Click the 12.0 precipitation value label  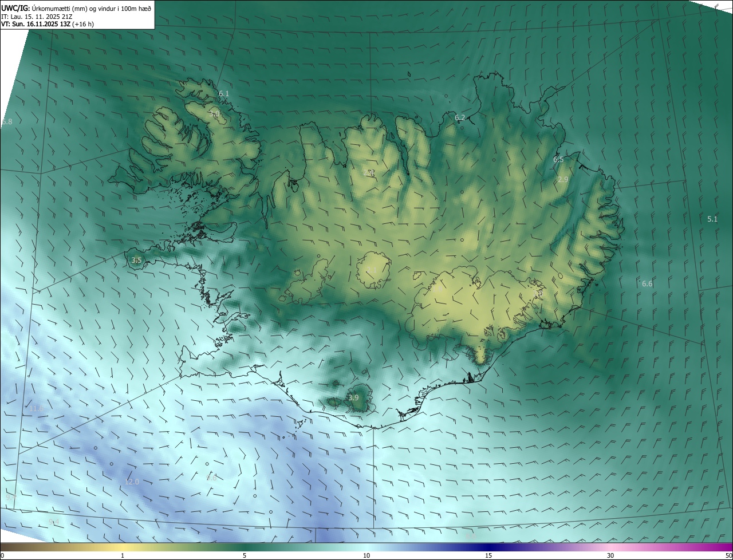(132, 482)
